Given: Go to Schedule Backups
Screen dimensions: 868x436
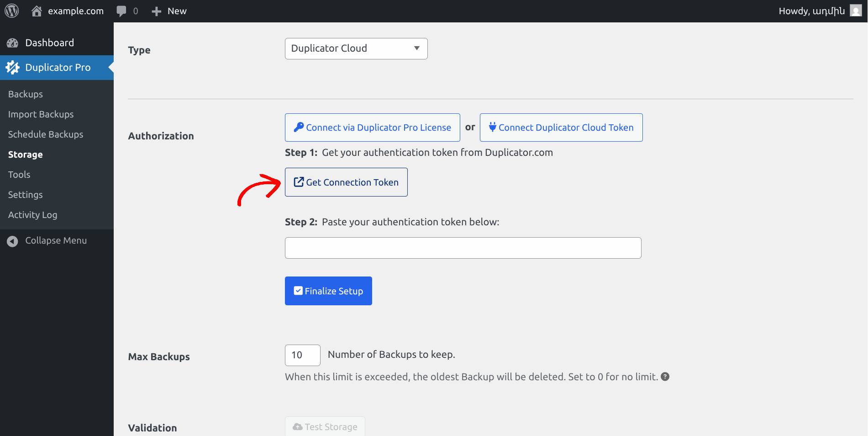Looking at the screenshot, I should [x=46, y=134].
